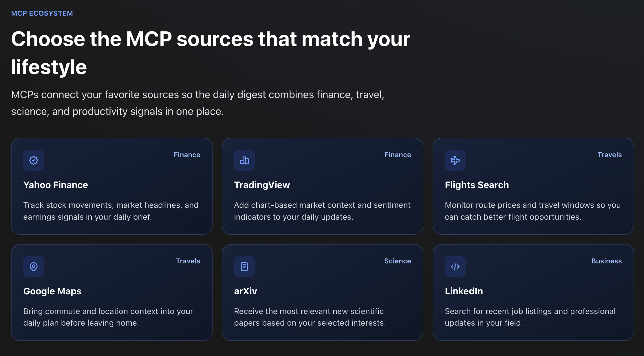Click the Travels tag on Flights Search
Viewport: 644px width, 356px height.
pos(609,155)
